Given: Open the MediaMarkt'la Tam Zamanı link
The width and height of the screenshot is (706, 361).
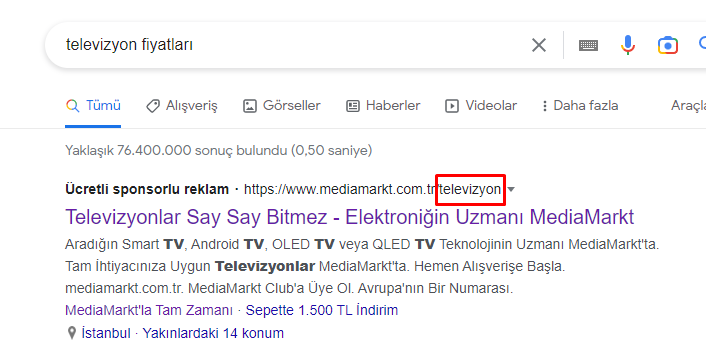Looking at the screenshot, I should 149,310.
